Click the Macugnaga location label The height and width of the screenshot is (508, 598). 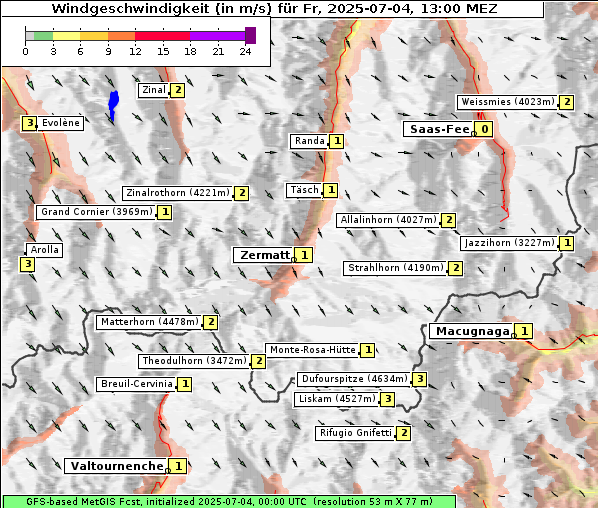coord(472,331)
